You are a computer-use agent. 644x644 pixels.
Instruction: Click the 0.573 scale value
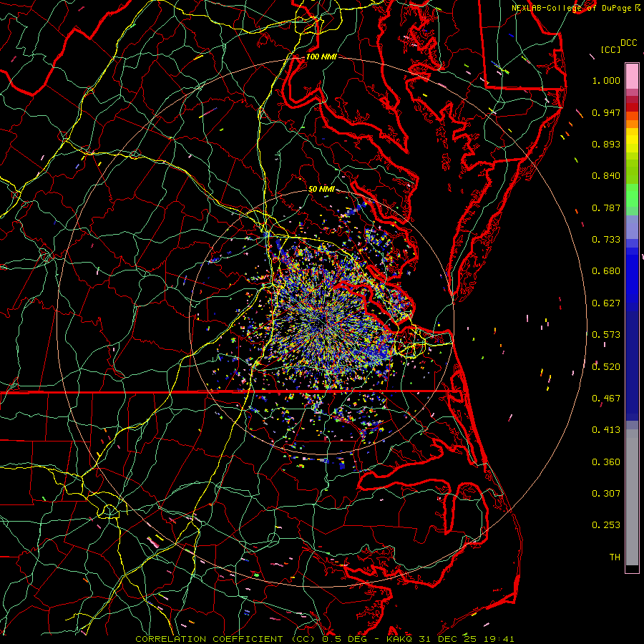(x=606, y=335)
